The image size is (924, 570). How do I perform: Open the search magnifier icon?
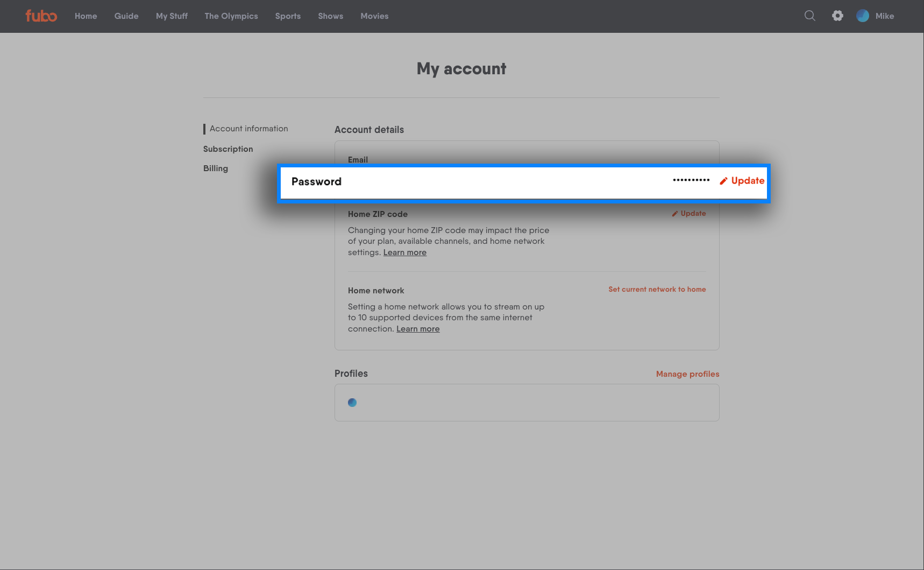tap(809, 16)
